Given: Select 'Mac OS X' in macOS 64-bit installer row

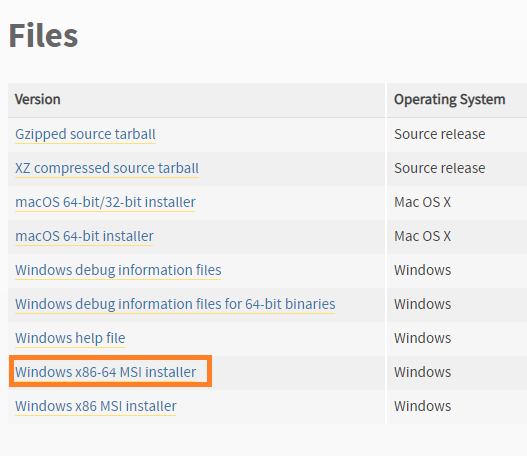Looking at the screenshot, I should coord(422,236).
